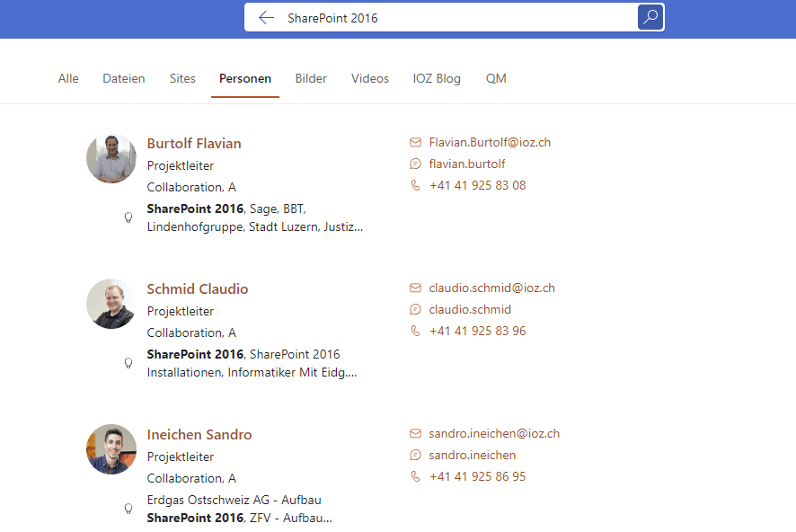
Task: Click the mail icon next to claudio.schmid@ioz.ch
Action: click(x=415, y=288)
